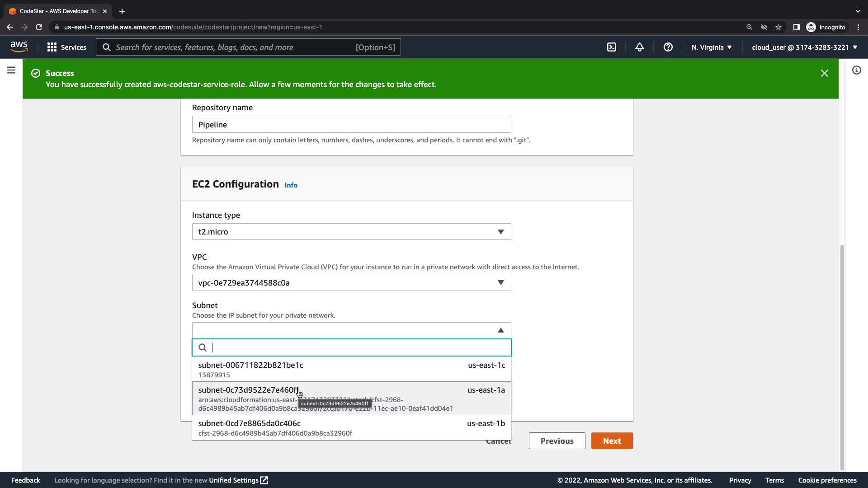Screen dimensions: 868x488
Task: Click the orange Next button
Action: [612, 441]
